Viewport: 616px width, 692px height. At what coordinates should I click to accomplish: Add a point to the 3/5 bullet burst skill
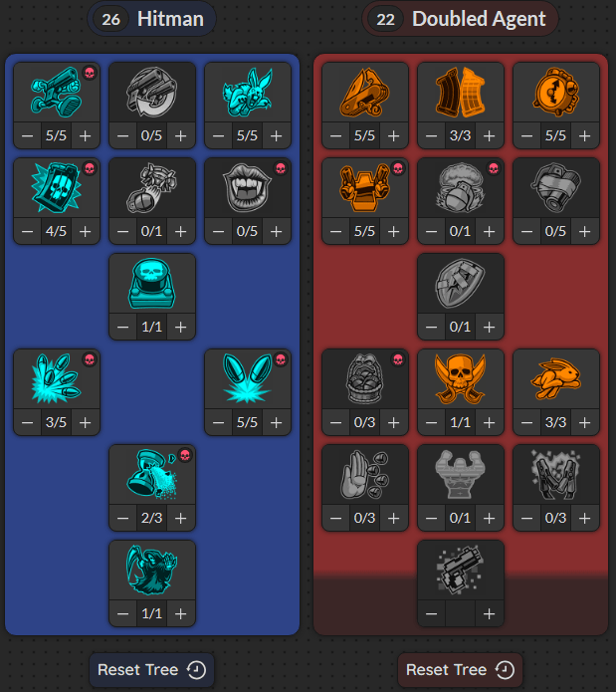[86, 423]
